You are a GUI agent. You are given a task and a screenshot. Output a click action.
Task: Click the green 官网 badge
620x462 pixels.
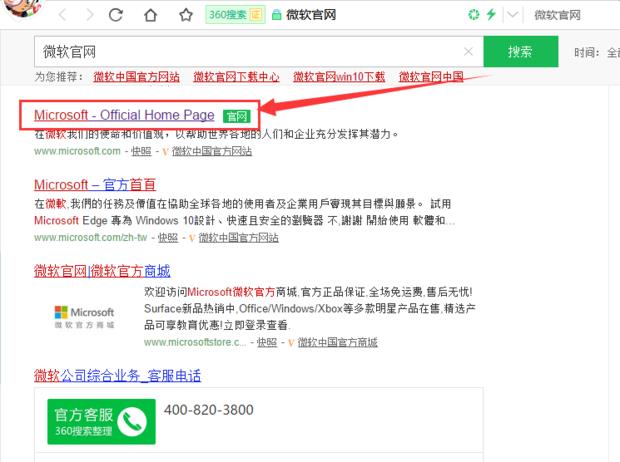[236, 116]
